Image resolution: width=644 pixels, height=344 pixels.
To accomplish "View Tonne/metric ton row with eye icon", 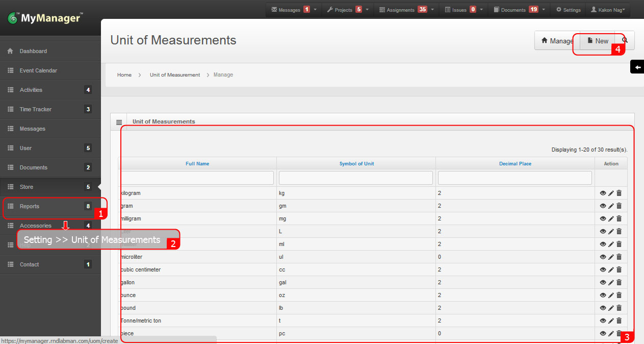I will [x=603, y=321].
